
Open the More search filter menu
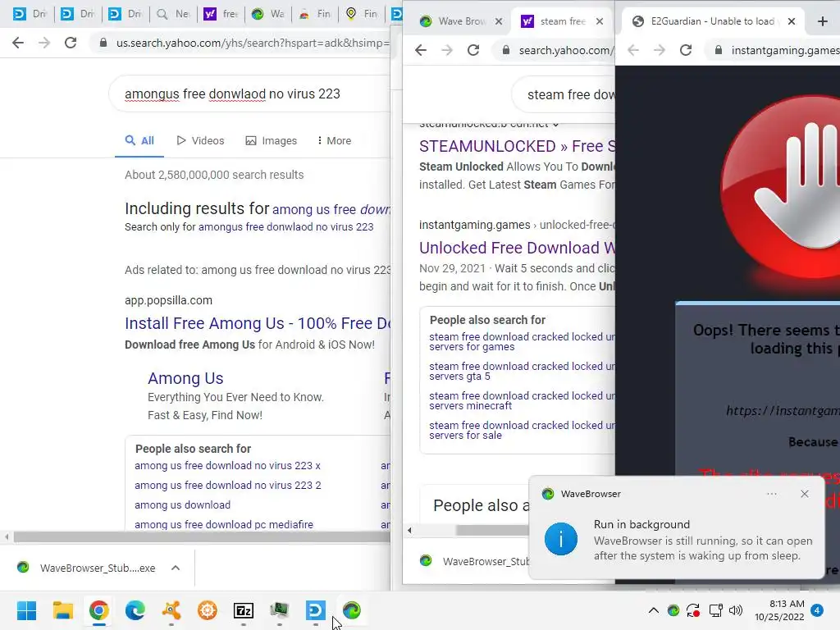click(x=334, y=140)
